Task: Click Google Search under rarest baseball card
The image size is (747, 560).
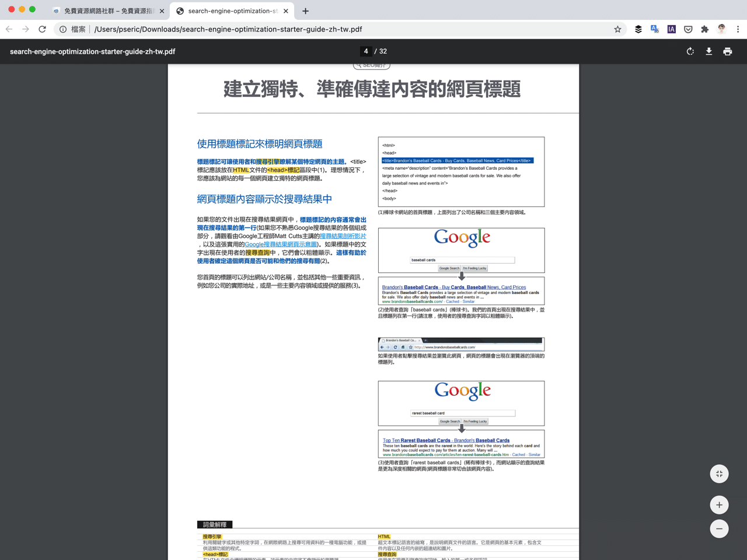Action: (450, 421)
